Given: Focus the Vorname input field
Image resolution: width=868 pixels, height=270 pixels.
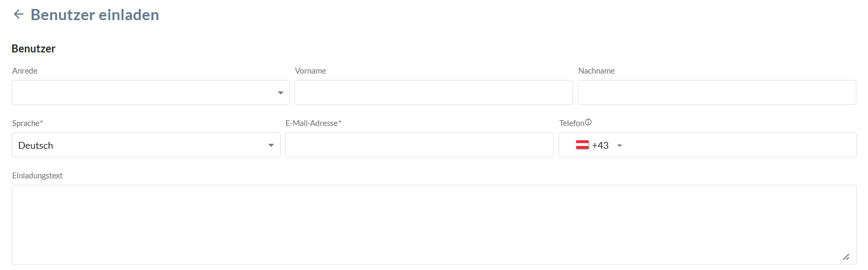Looking at the screenshot, I should pos(433,93).
